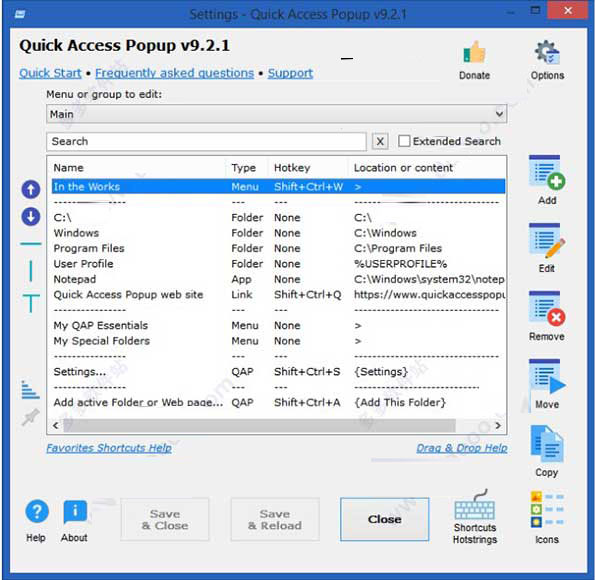Click the vertical column break icon

point(31,271)
